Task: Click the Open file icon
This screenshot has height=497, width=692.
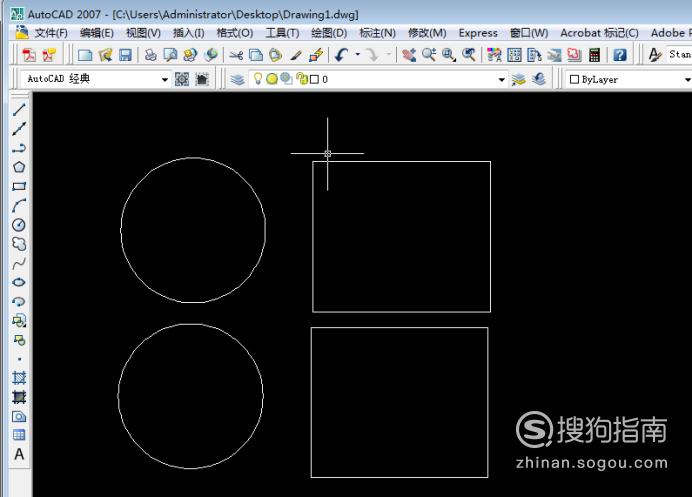Action: click(105, 55)
